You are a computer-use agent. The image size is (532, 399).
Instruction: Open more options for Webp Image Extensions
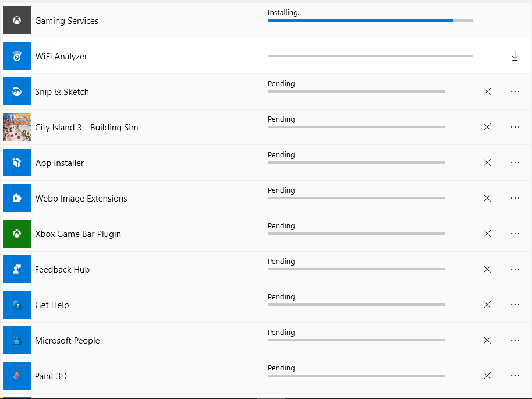[515, 198]
